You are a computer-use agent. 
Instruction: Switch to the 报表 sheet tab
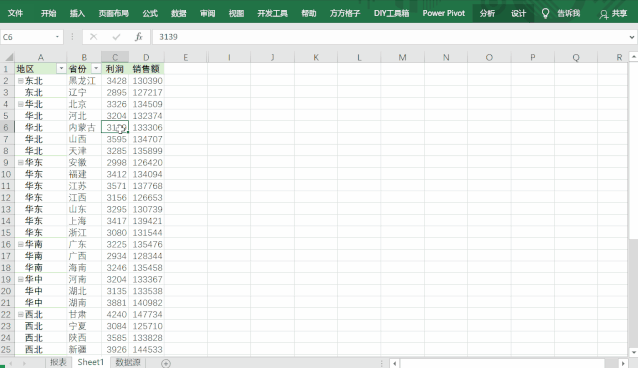tap(58, 362)
